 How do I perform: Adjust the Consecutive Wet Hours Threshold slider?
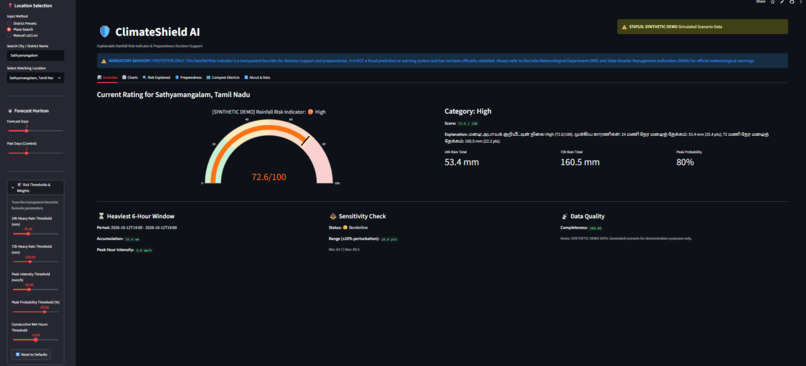pos(35,339)
